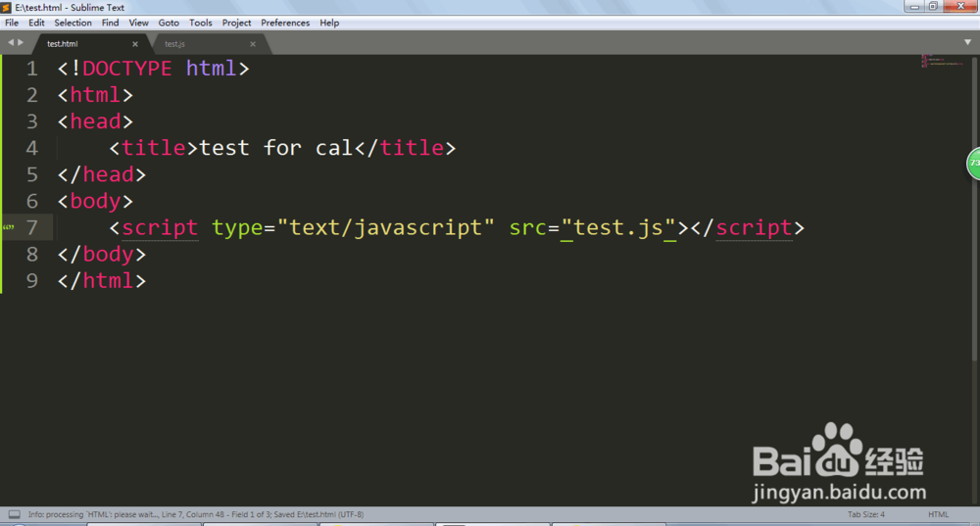Open the Edit menu

36,23
